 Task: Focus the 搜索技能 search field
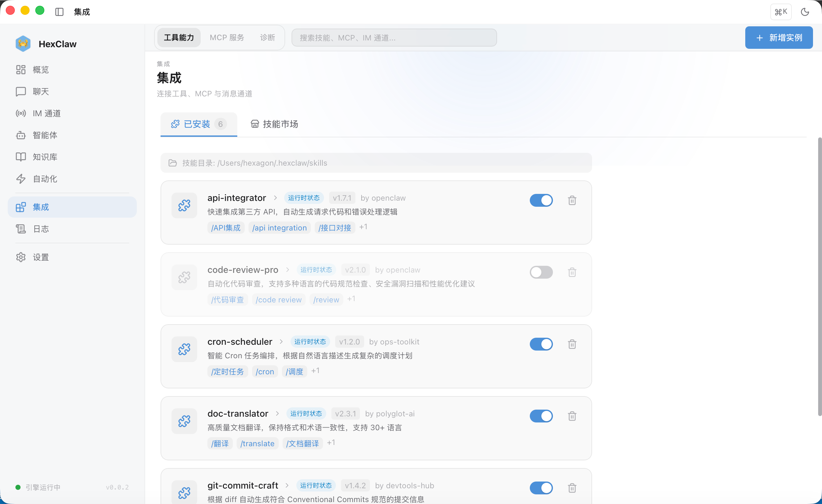click(x=394, y=38)
